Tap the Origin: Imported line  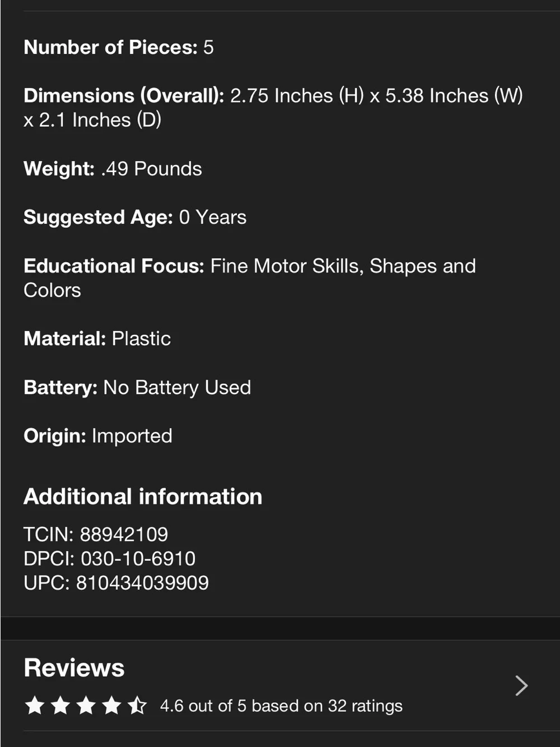coord(98,436)
